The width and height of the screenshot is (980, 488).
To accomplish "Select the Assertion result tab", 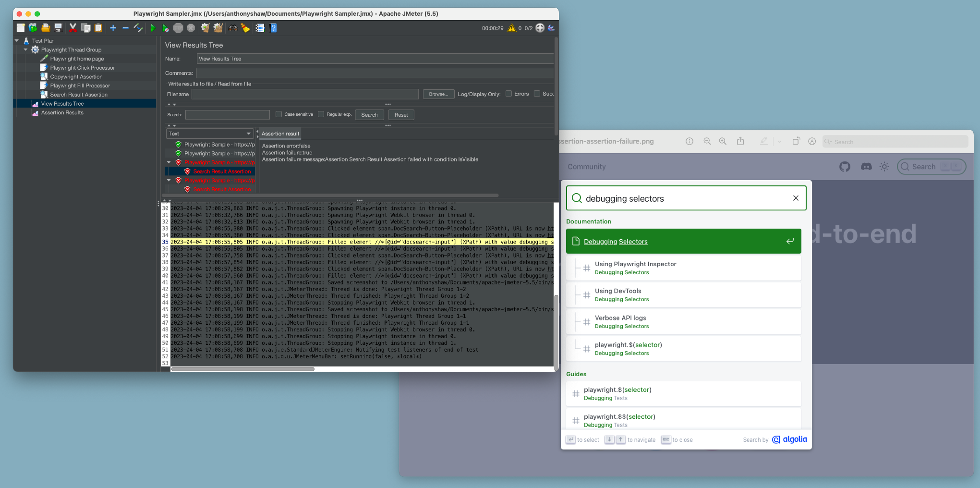I will coord(280,134).
